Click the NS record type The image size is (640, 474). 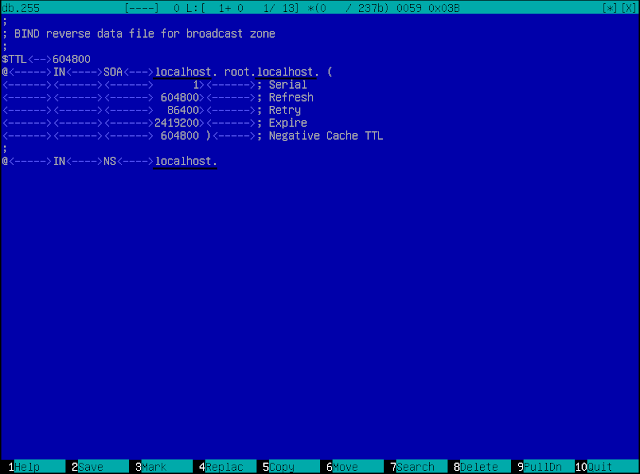(110, 161)
